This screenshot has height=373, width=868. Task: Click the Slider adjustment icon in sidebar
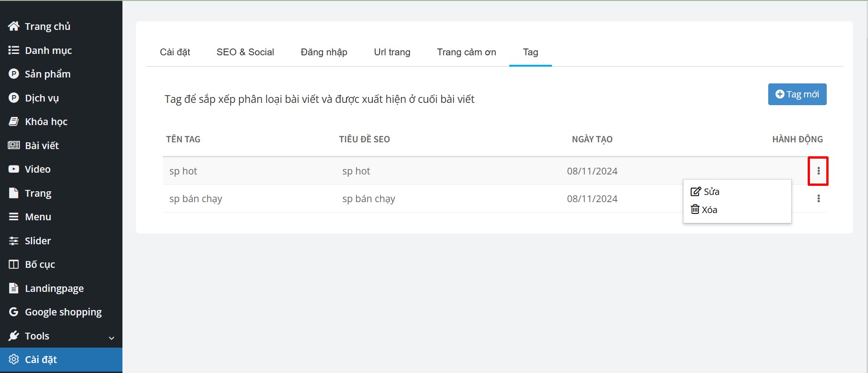(x=14, y=241)
